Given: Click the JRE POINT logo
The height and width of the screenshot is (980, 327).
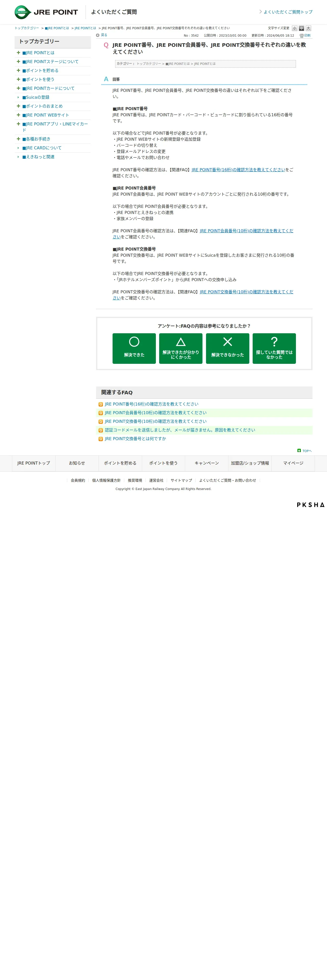Looking at the screenshot, I should click(x=46, y=12).
